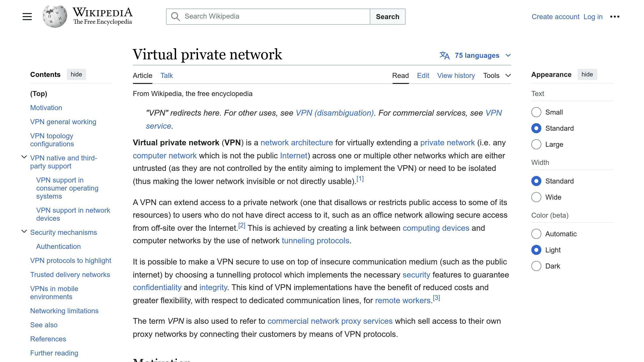Focus the Search Wikipedia input field
The width and height of the screenshot is (644, 362).
[x=268, y=17]
